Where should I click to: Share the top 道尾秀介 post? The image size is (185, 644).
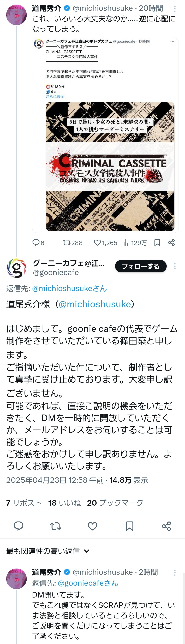(171, 243)
